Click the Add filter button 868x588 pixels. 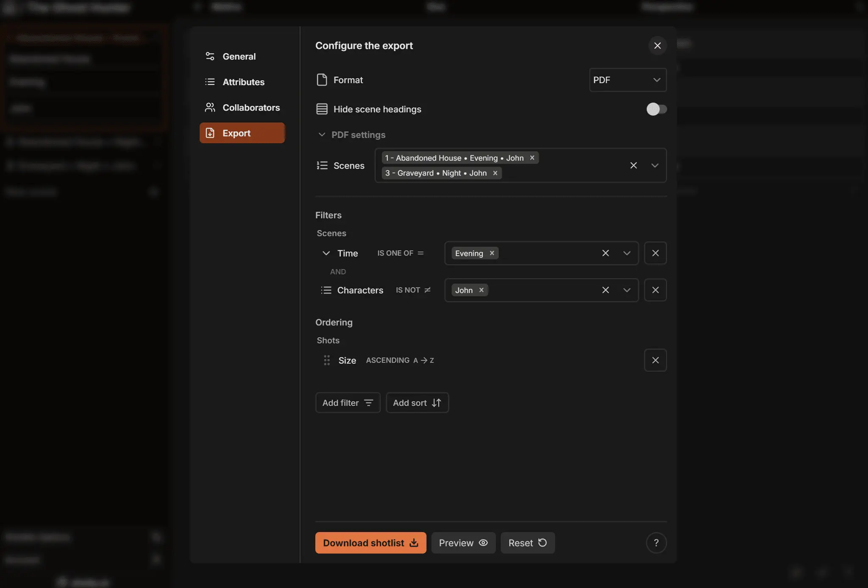click(348, 403)
